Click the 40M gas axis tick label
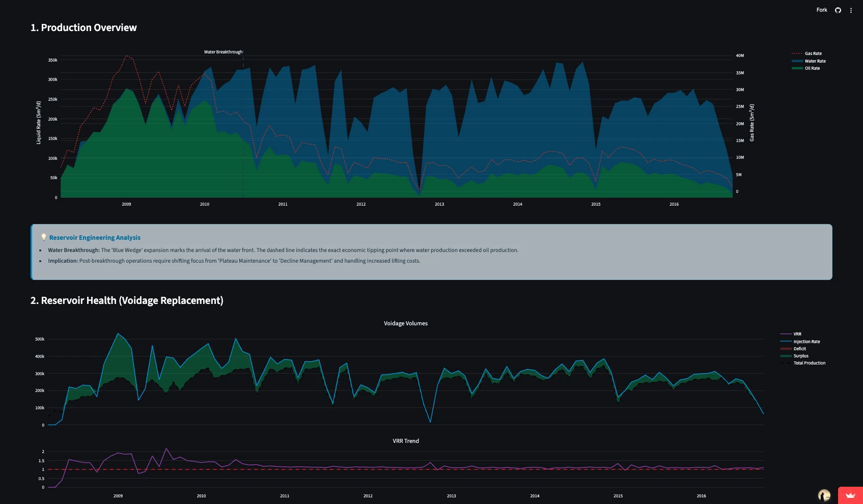The image size is (863, 504). click(740, 55)
